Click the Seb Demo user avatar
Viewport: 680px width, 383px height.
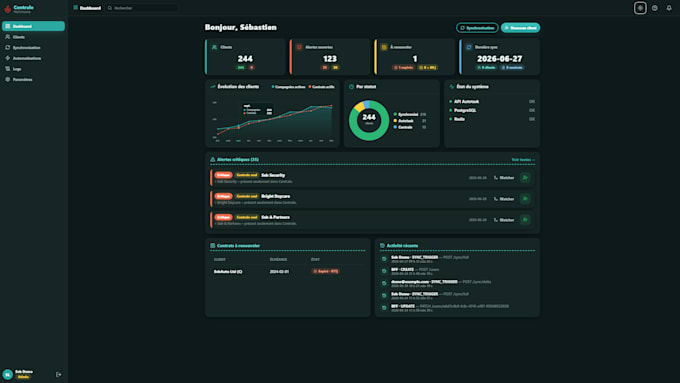pyautogui.click(x=7, y=374)
